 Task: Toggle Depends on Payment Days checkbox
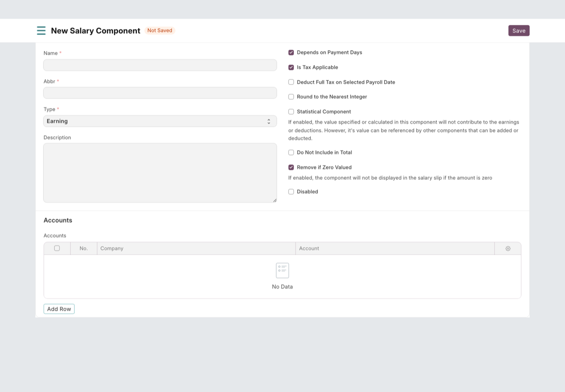pos(291,53)
